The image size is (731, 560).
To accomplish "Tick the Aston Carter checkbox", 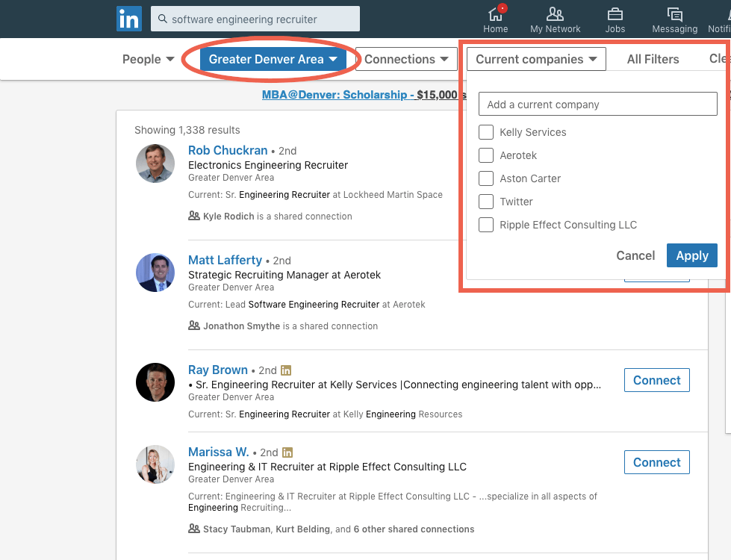I will [486, 178].
